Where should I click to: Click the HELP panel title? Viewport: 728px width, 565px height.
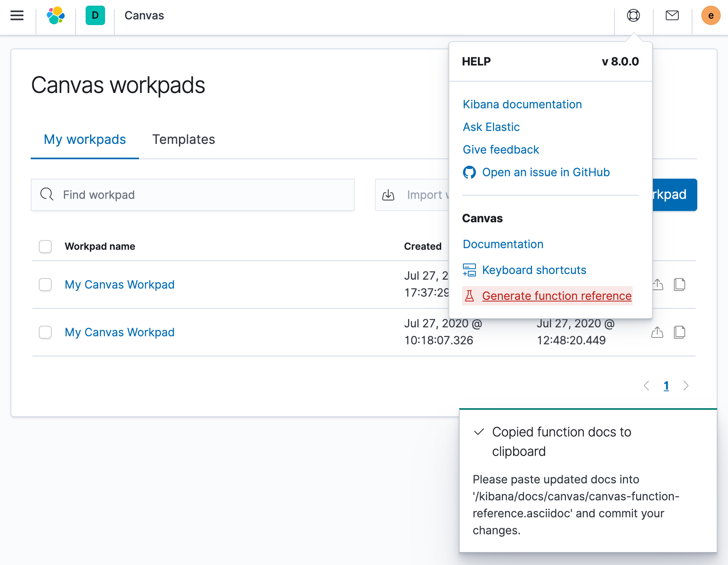pos(476,61)
